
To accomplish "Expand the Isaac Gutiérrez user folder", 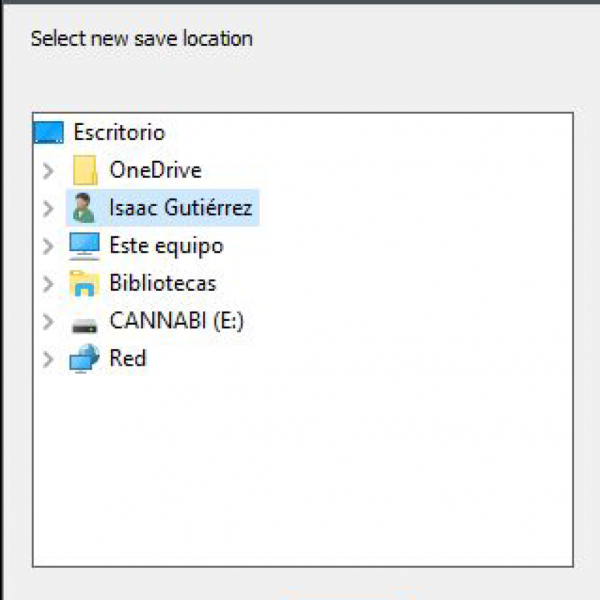I will coord(47,208).
